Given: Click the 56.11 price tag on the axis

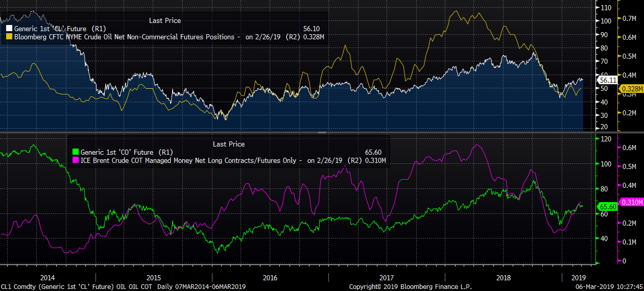Looking at the screenshot, I should [608, 80].
